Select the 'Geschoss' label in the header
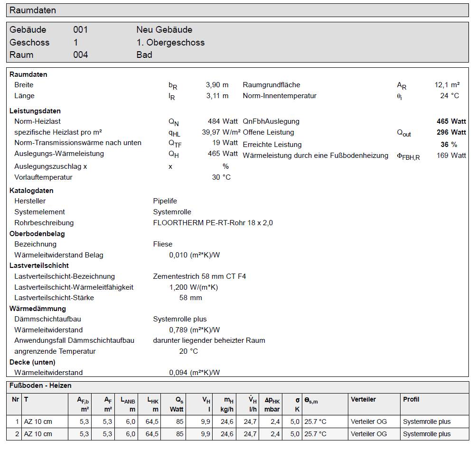476x449 pixels. pyautogui.click(x=29, y=43)
